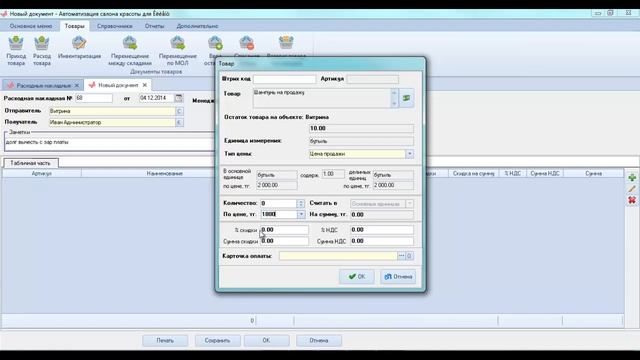Open the Карточка оплаты ellipsis button
640x360 pixels.
point(401,256)
